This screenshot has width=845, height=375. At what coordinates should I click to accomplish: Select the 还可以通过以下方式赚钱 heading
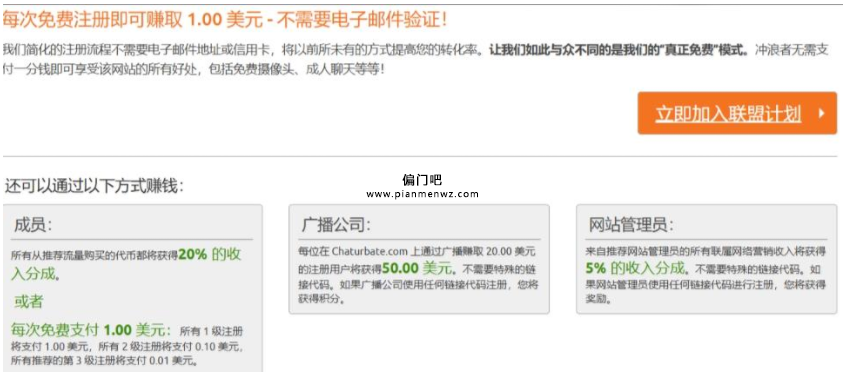[94, 186]
